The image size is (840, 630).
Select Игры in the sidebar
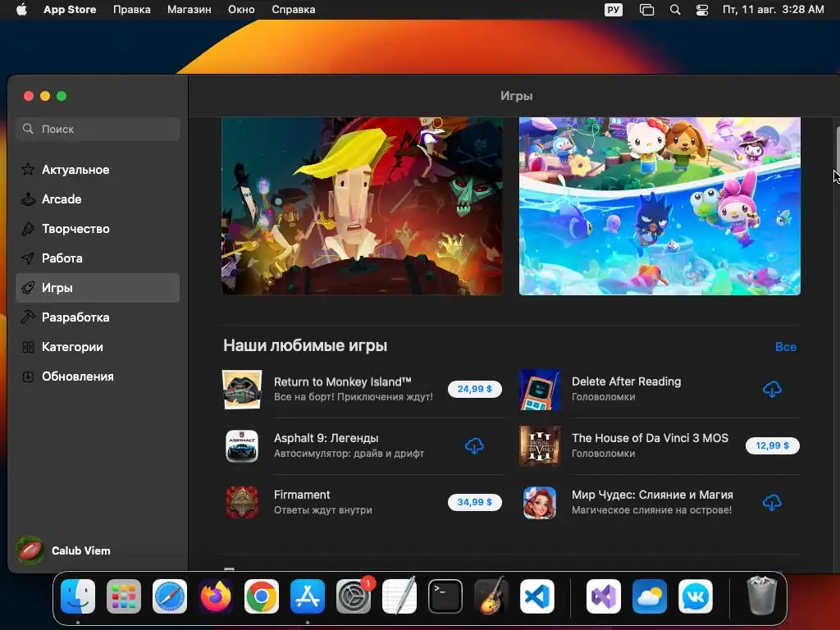[98, 288]
